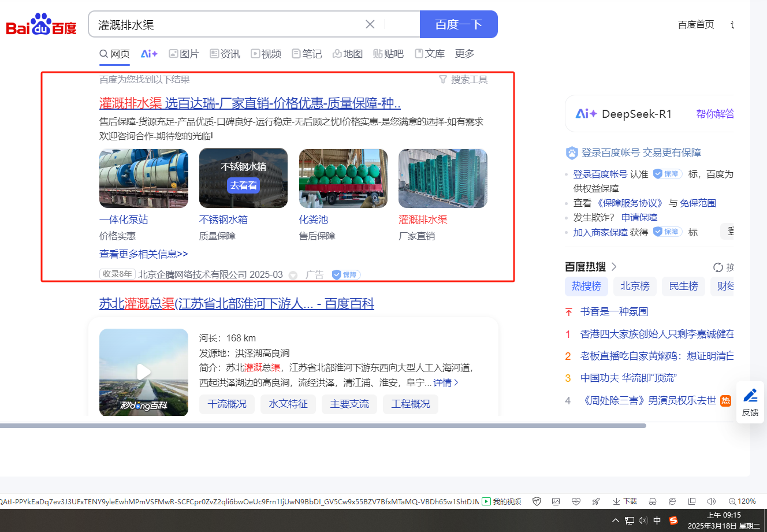
Task: Select the 北京榜 hot search tab
Action: [635, 286]
